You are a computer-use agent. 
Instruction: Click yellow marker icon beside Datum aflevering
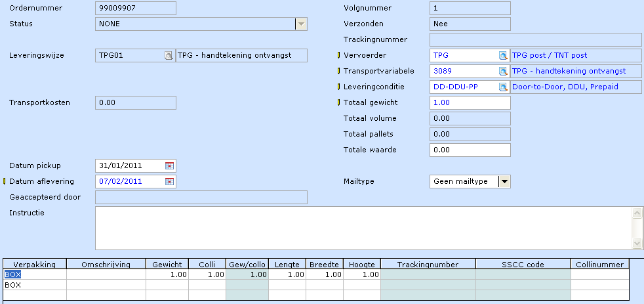pos(5,181)
